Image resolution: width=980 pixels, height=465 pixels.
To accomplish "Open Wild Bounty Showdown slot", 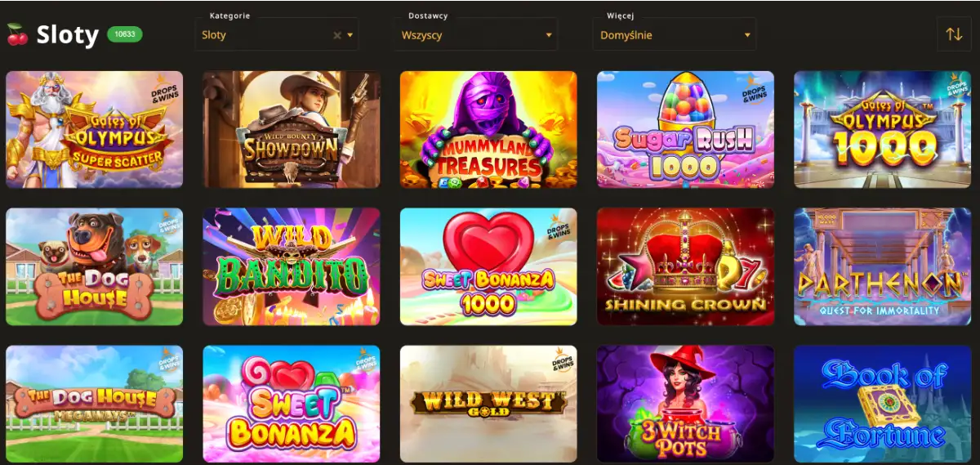I will click(292, 130).
